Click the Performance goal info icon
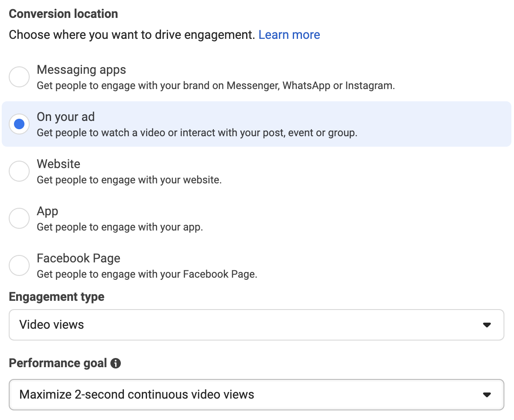Image resolution: width=514 pixels, height=420 pixels. 115,363
